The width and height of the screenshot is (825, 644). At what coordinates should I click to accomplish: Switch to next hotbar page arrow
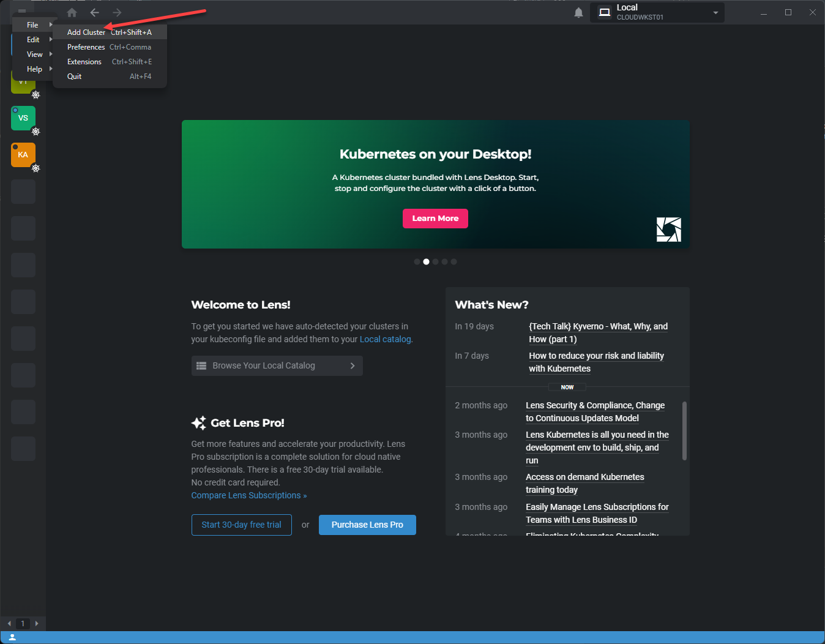(37, 623)
